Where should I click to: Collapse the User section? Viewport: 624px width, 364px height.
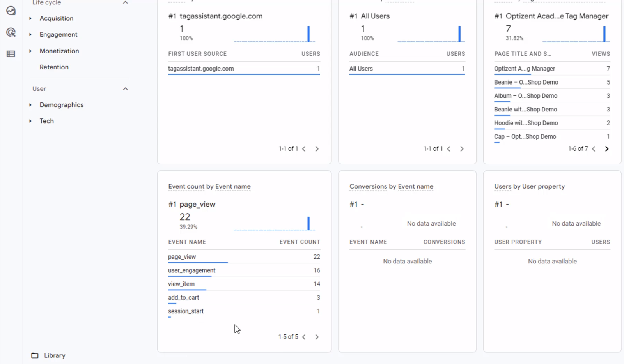125,89
